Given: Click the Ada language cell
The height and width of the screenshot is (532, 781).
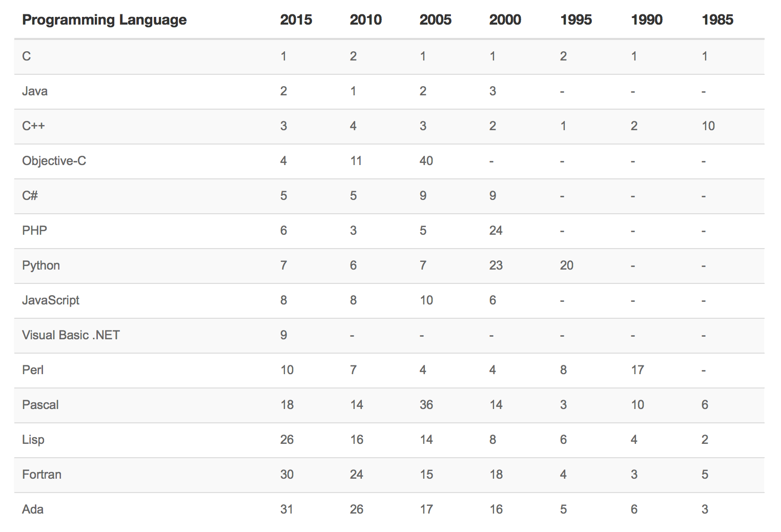Looking at the screenshot, I should pyautogui.click(x=33, y=509).
